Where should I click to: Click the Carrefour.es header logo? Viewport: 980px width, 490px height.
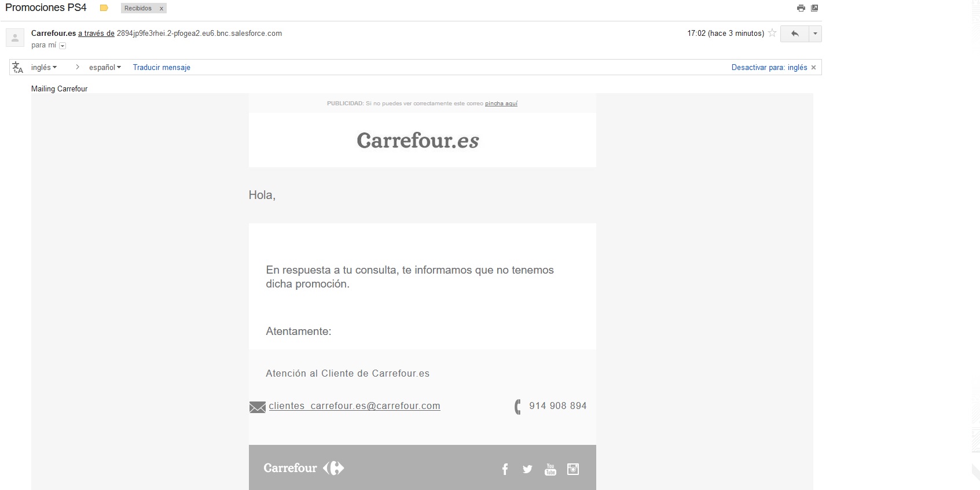pos(418,141)
